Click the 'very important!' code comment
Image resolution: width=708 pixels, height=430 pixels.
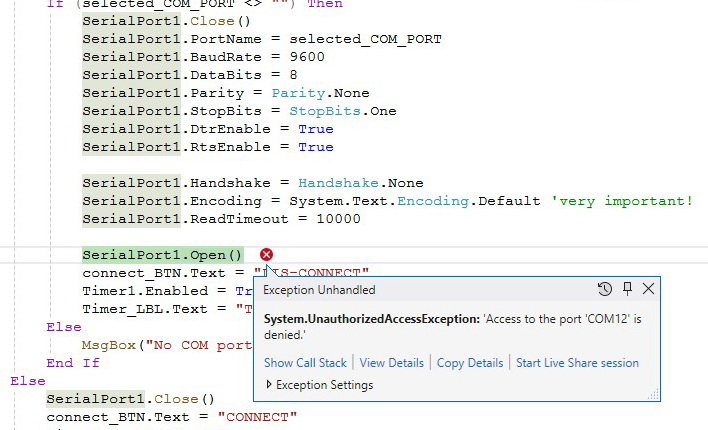(621, 201)
